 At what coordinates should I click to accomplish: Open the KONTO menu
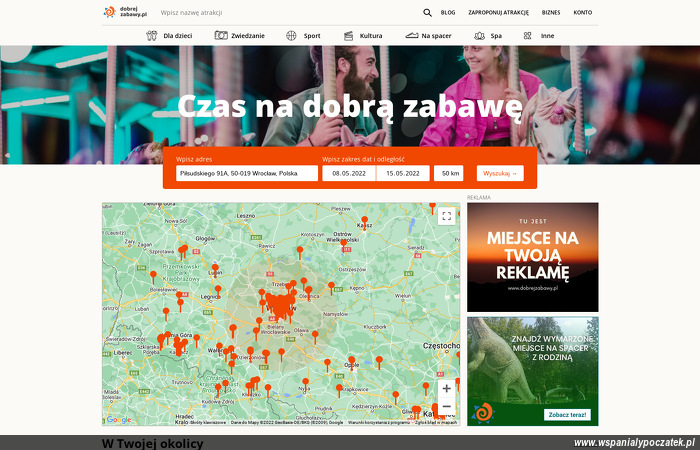(583, 12)
